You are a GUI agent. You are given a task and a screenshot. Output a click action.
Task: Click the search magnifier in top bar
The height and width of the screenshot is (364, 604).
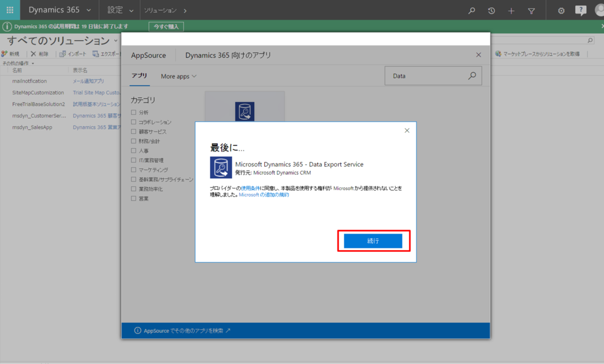(x=471, y=11)
